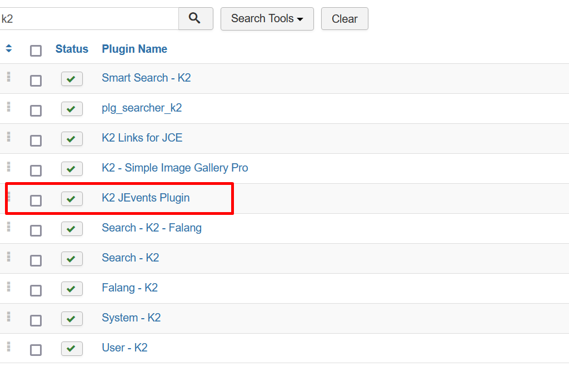
Task: Click the magnifier search button
Action: (196, 18)
